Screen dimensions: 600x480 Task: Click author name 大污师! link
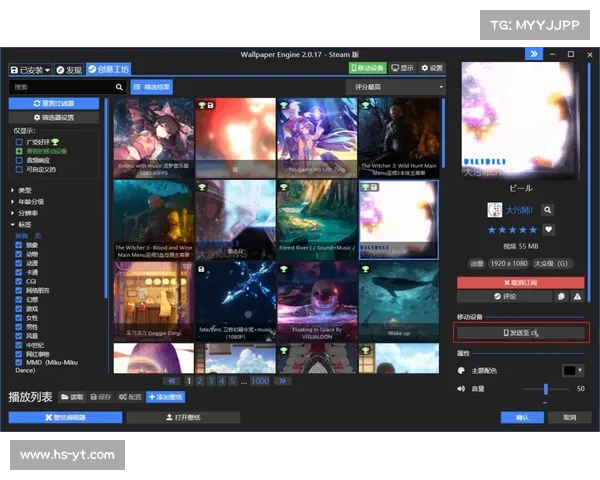pos(519,210)
